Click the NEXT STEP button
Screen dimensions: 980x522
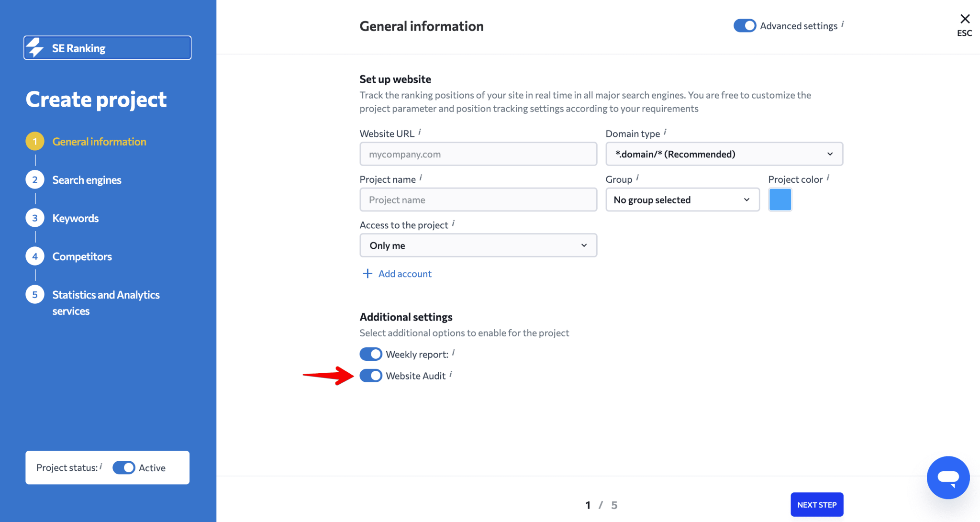[x=817, y=504]
